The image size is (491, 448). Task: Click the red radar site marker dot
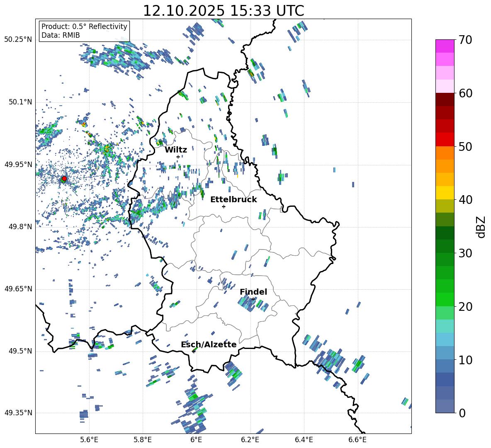[64, 179]
